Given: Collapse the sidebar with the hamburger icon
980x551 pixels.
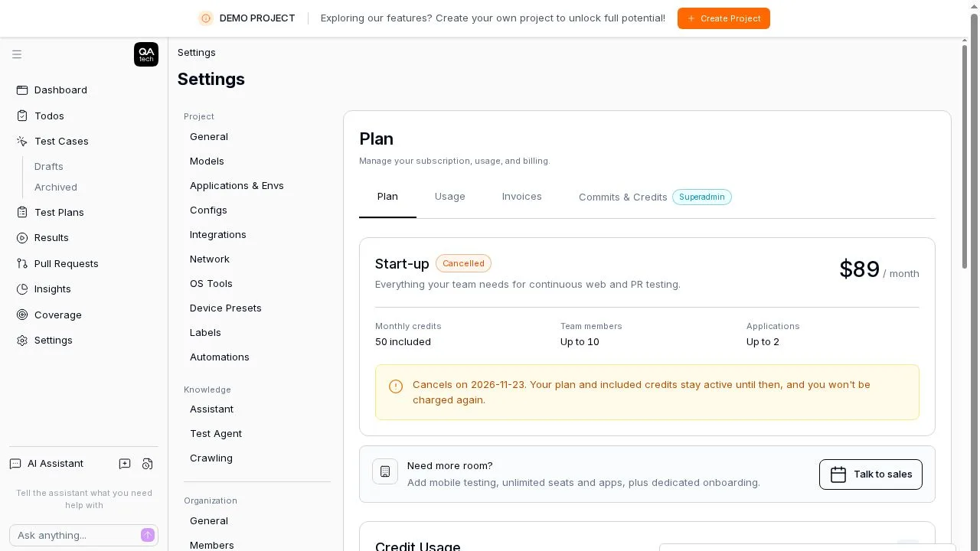Looking at the screenshot, I should tap(17, 54).
